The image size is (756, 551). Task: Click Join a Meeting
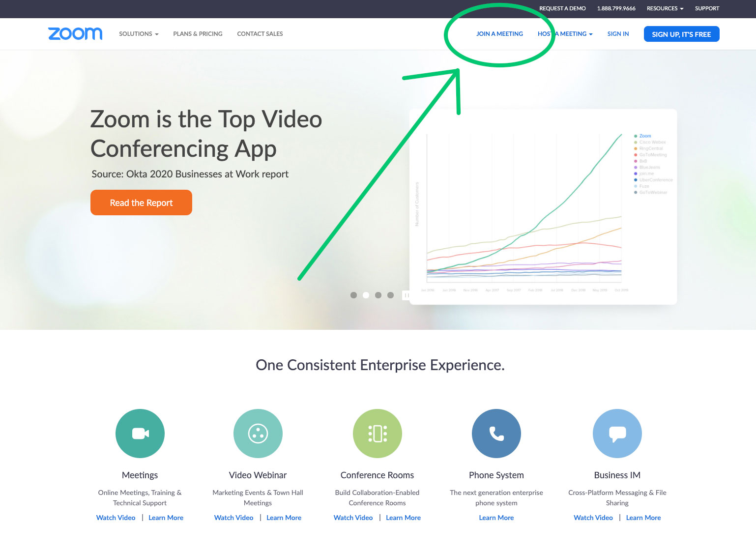point(499,34)
